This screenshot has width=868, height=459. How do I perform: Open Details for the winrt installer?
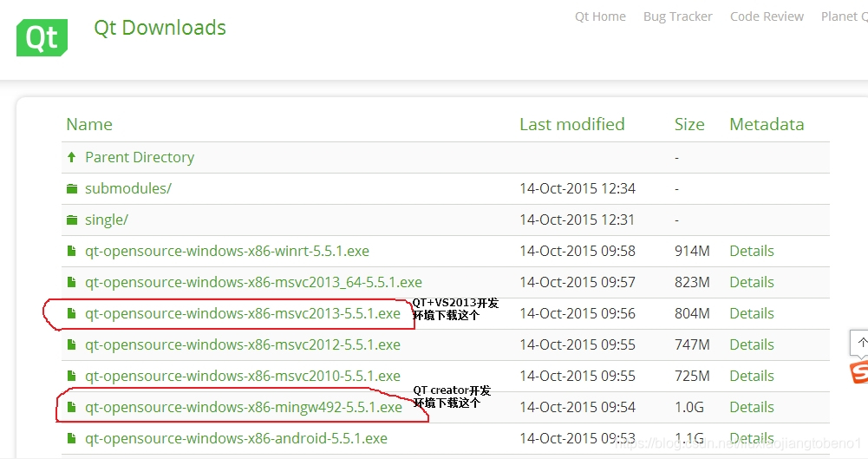coord(752,251)
